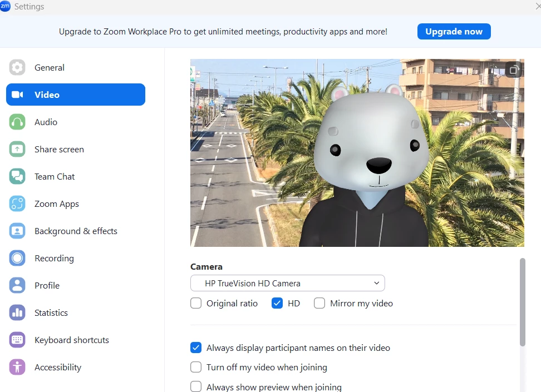
Task: Click the Video camera icon in sidebar
Action: [x=17, y=95]
